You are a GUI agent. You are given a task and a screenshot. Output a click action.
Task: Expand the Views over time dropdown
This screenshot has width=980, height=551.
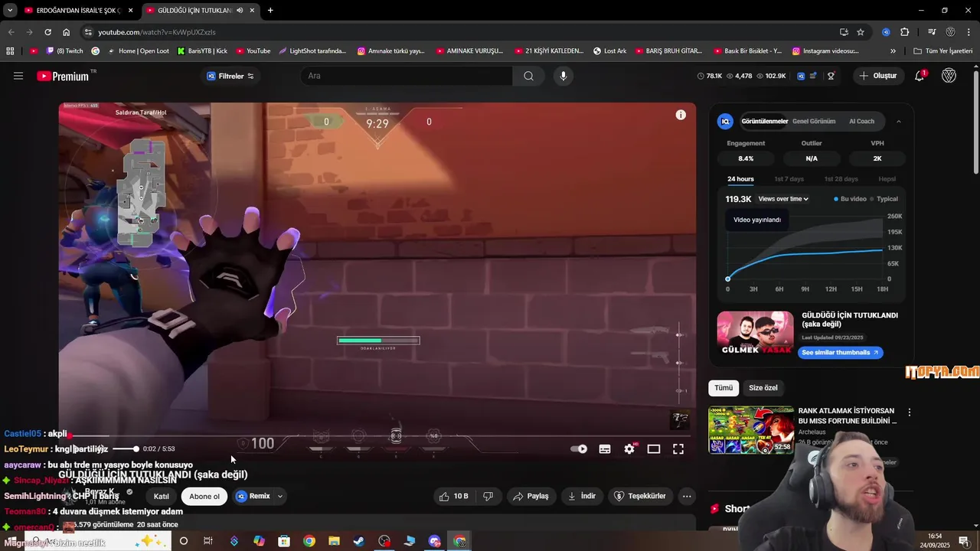click(x=783, y=199)
